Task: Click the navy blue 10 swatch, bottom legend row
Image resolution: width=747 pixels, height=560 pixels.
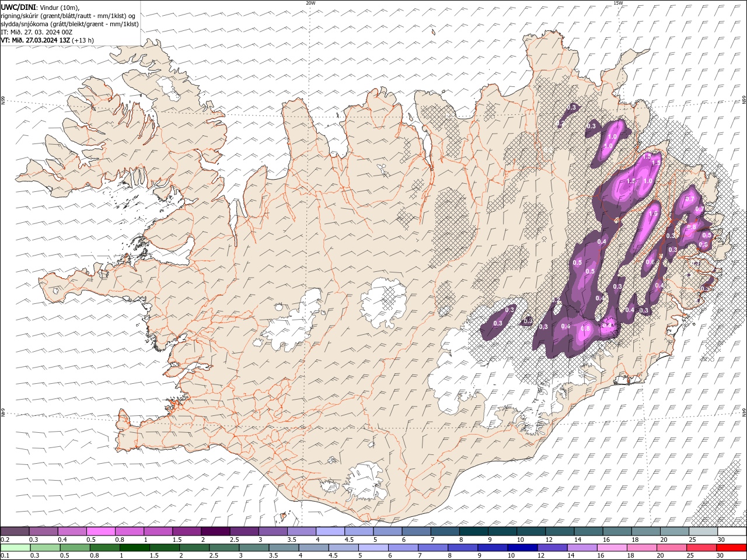Action: coord(523,548)
